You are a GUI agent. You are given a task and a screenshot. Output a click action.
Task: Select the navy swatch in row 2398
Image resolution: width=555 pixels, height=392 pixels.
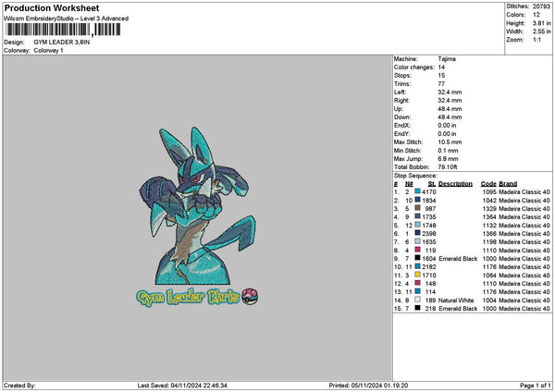tap(418, 233)
